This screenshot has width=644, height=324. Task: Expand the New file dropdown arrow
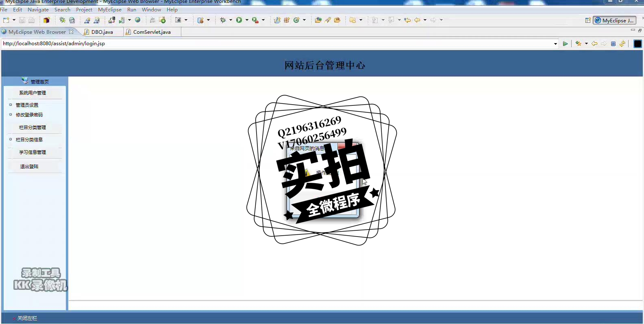14,20
